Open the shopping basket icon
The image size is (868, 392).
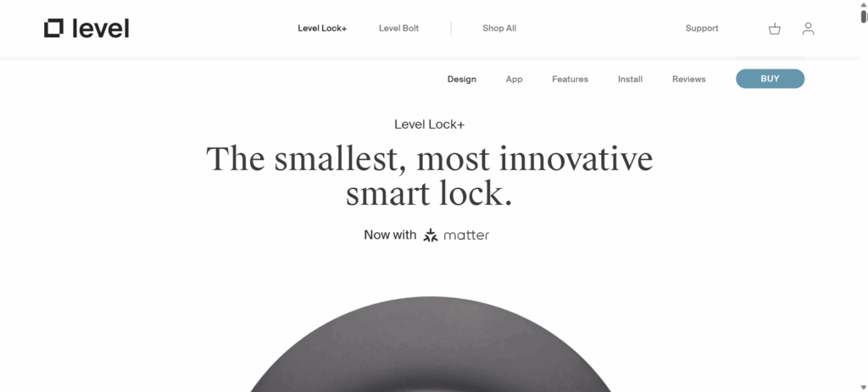(775, 29)
